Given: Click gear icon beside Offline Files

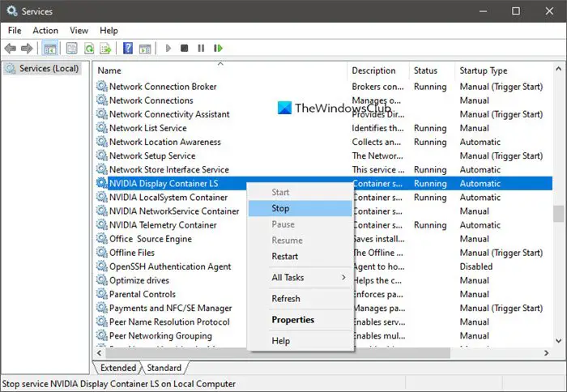Looking at the screenshot, I should [101, 252].
